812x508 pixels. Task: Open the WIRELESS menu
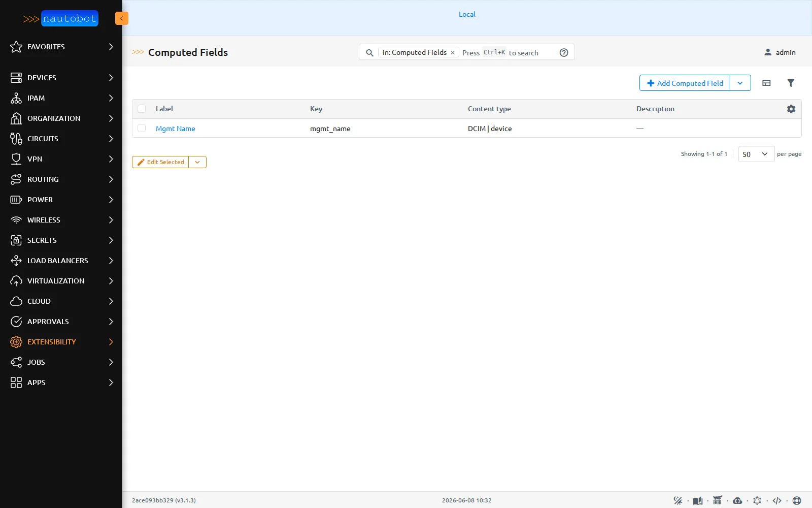pyautogui.click(x=61, y=220)
